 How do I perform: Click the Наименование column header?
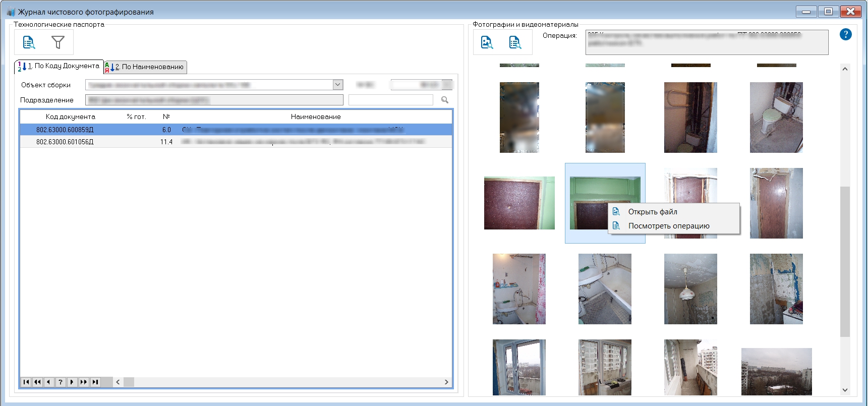pos(315,117)
